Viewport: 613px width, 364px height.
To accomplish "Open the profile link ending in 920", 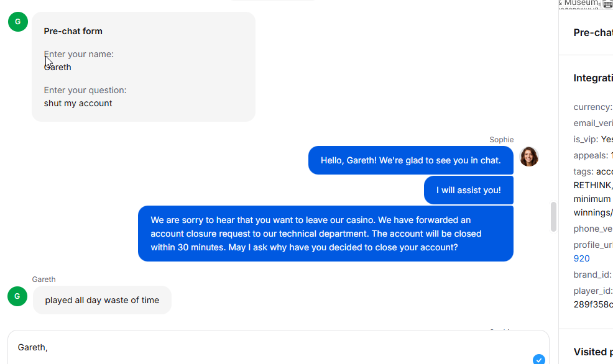I will tap(581, 258).
